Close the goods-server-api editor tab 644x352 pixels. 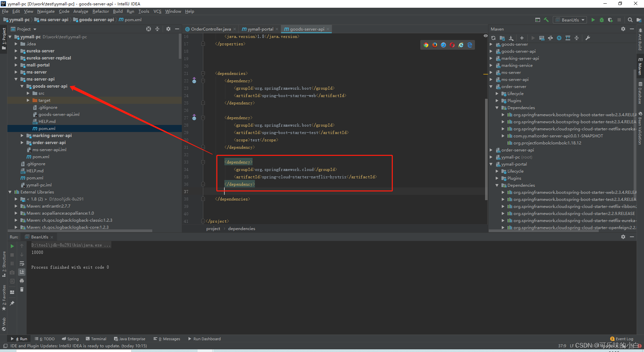[328, 29]
